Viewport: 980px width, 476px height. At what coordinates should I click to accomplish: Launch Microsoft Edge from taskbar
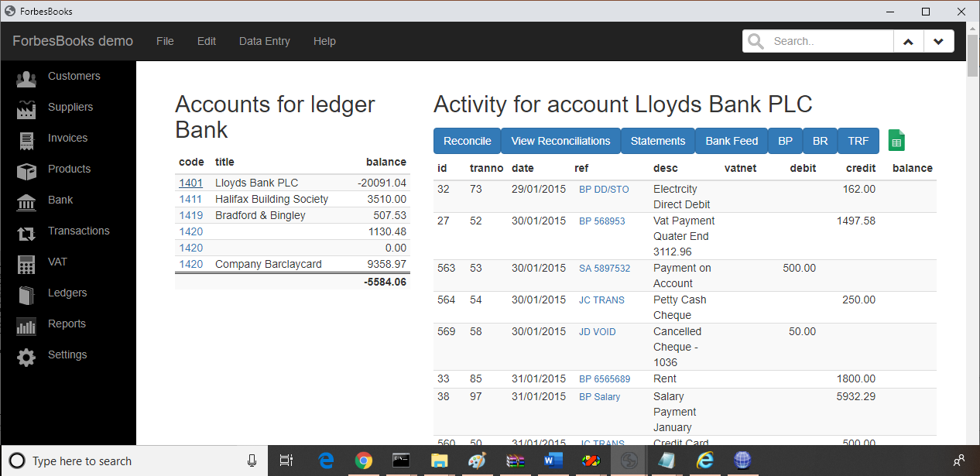pos(326,461)
